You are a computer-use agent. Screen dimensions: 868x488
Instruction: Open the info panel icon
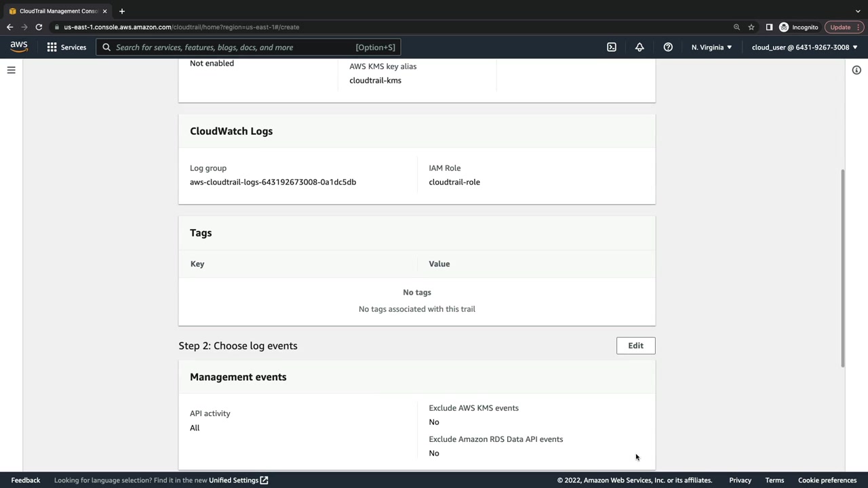pyautogui.click(x=856, y=70)
